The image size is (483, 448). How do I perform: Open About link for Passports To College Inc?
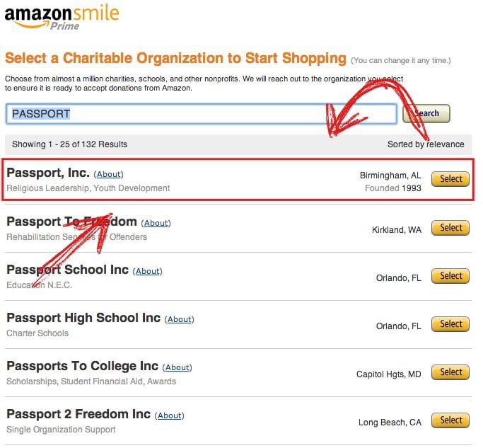click(x=177, y=367)
